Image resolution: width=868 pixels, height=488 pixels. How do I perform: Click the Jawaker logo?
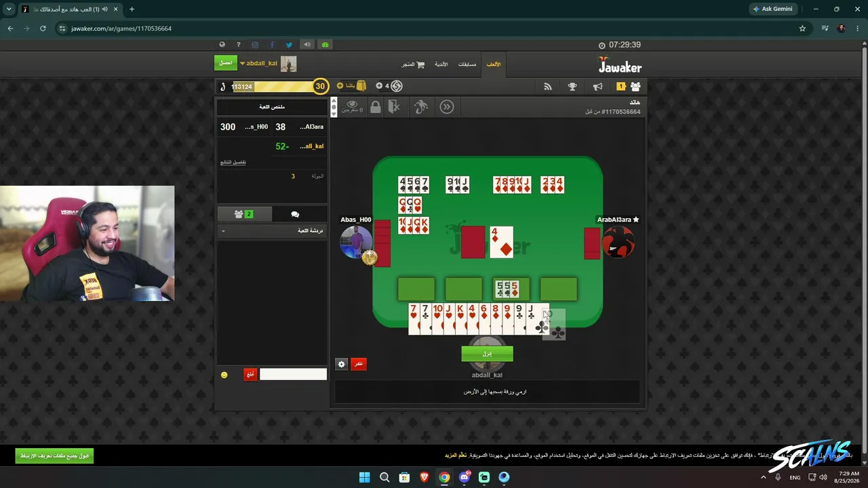(619, 64)
